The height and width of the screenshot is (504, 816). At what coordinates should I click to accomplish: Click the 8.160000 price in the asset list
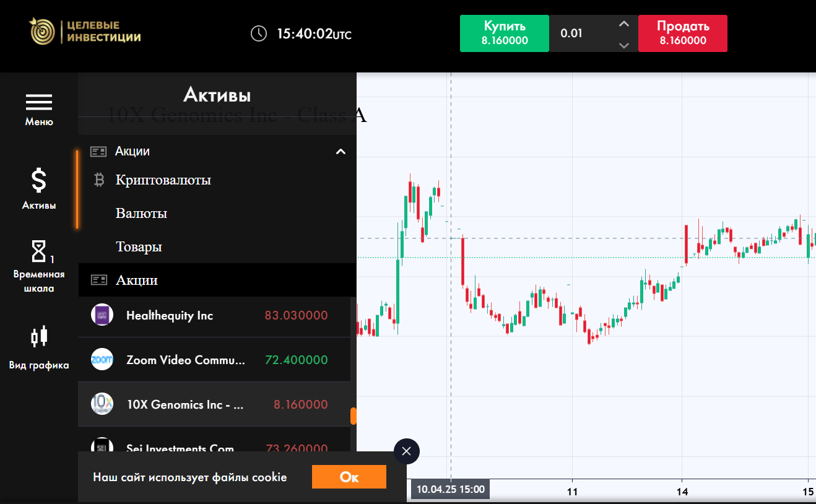(x=301, y=404)
